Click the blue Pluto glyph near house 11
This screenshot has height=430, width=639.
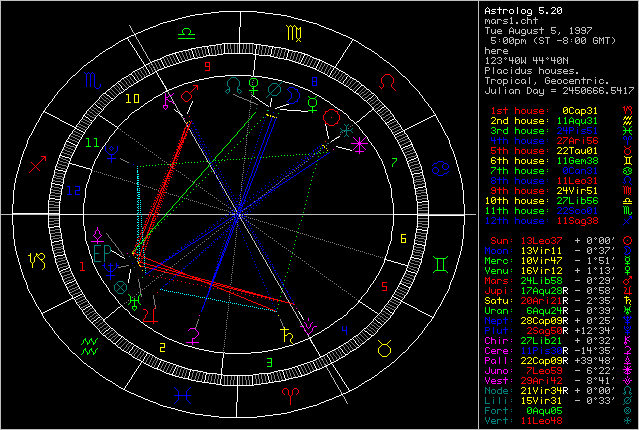111,154
